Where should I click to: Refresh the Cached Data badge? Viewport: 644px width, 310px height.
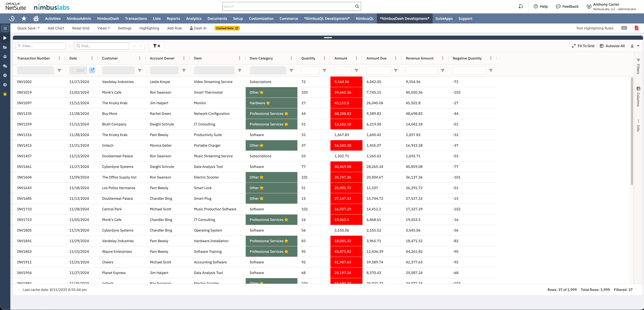click(x=227, y=28)
